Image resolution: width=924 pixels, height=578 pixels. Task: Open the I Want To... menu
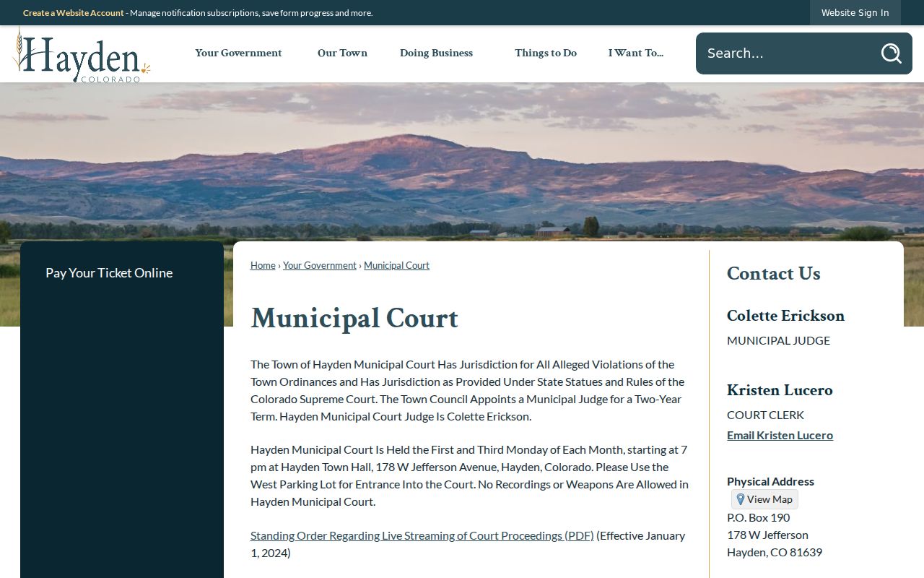[x=635, y=53]
